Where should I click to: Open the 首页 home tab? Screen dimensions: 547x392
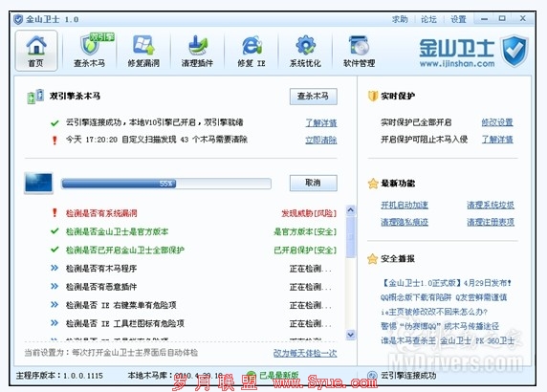[36, 51]
